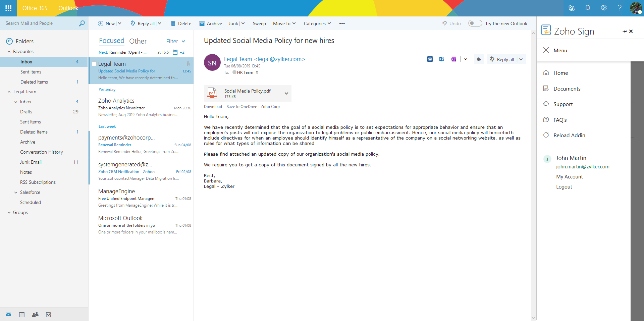Tick the checkbox on Legal Team message
The image size is (644, 321).
[x=94, y=64]
